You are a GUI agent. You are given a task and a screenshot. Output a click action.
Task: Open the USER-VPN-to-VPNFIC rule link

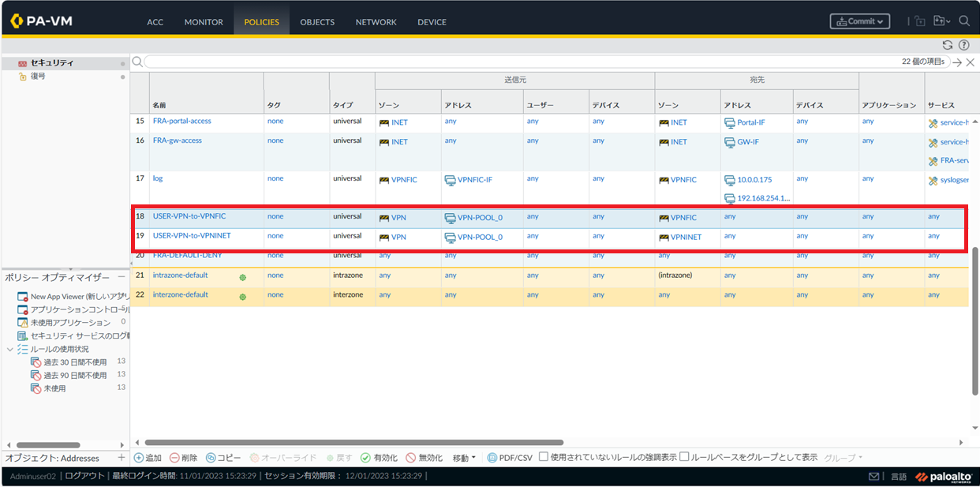point(189,215)
